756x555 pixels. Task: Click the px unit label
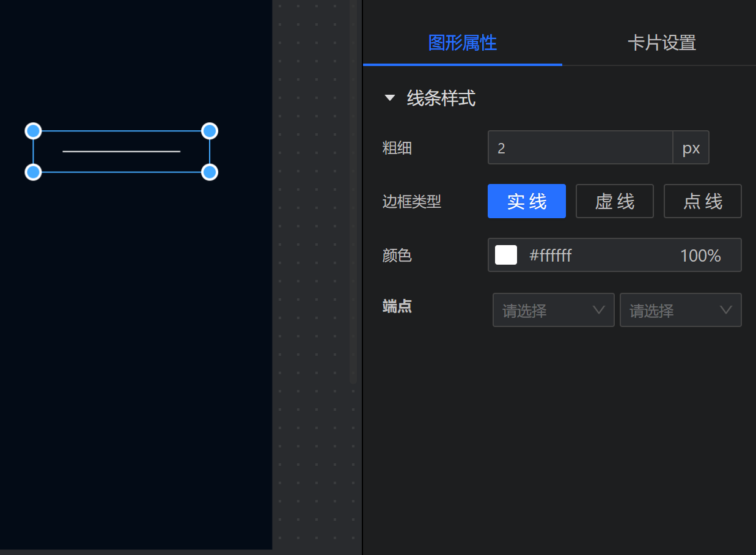pyautogui.click(x=691, y=147)
